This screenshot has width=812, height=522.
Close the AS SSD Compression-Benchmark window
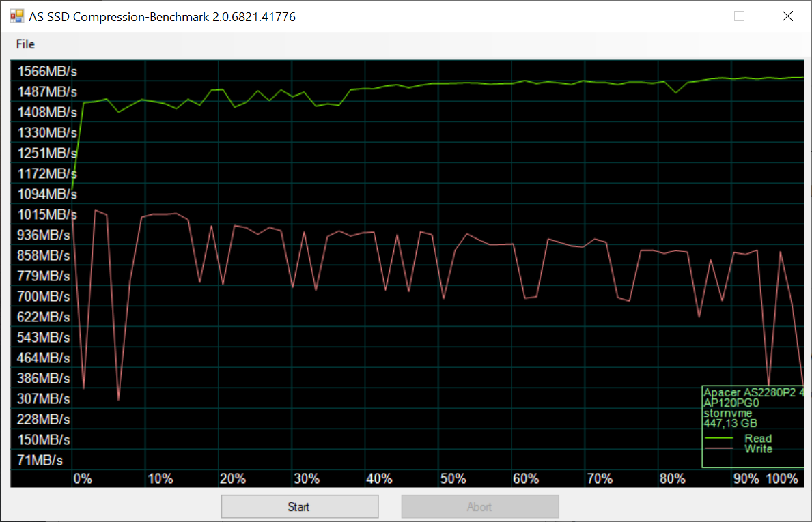pyautogui.click(x=787, y=16)
